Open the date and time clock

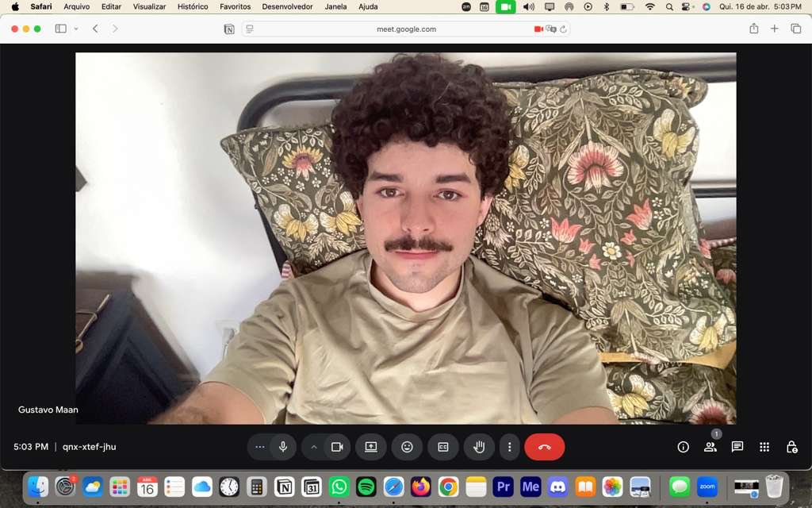click(x=760, y=6)
